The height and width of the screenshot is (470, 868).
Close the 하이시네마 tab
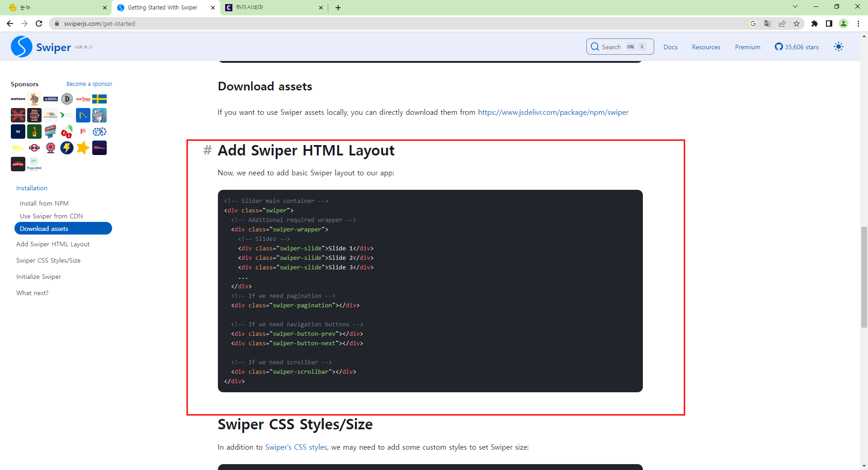(321, 8)
